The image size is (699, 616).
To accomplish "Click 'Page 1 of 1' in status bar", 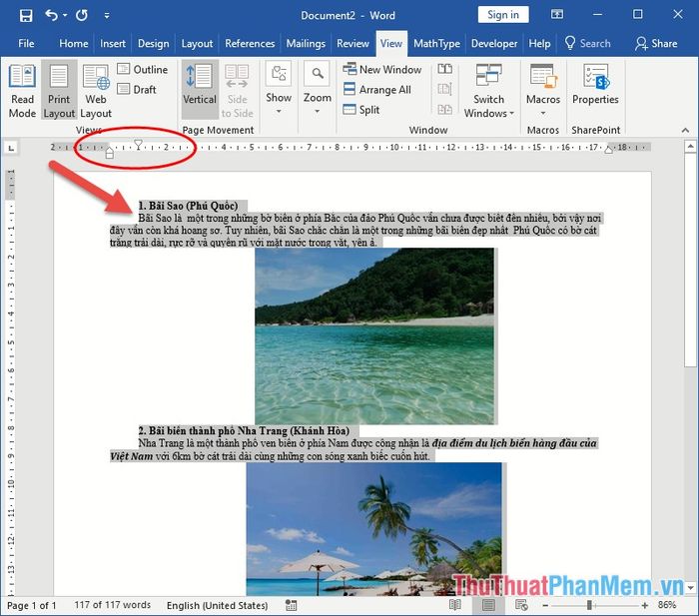I will point(32,605).
